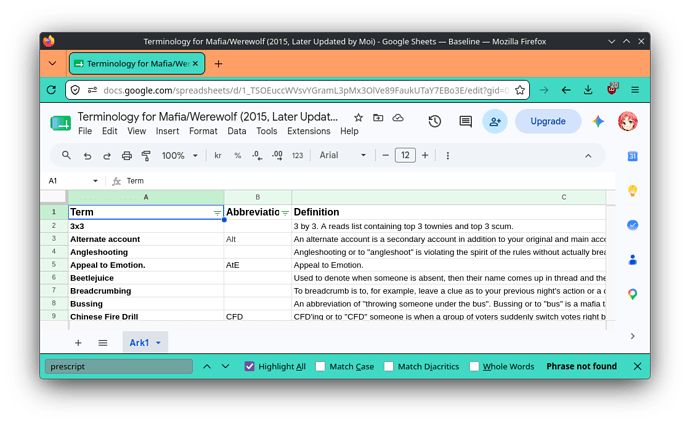
Task: Click the find bar search field
Action: click(119, 366)
